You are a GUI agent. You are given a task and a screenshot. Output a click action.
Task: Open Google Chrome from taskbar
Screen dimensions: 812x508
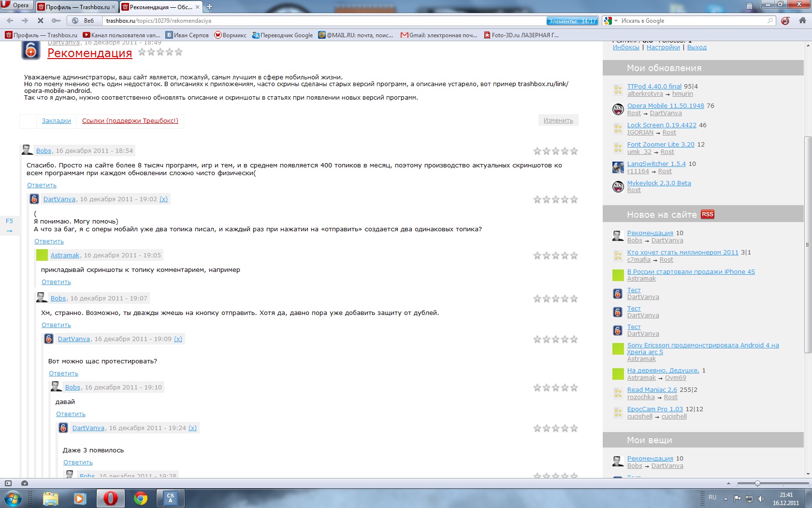pos(141,498)
